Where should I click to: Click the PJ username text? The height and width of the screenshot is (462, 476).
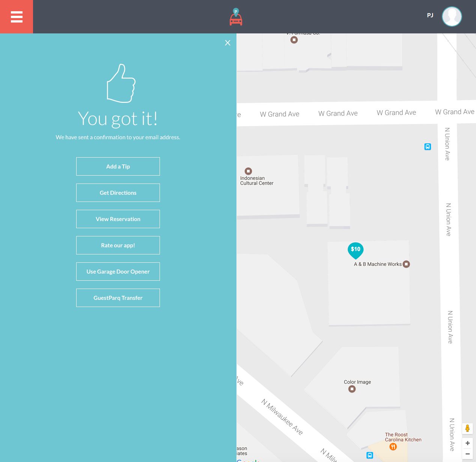coord(430,15)
